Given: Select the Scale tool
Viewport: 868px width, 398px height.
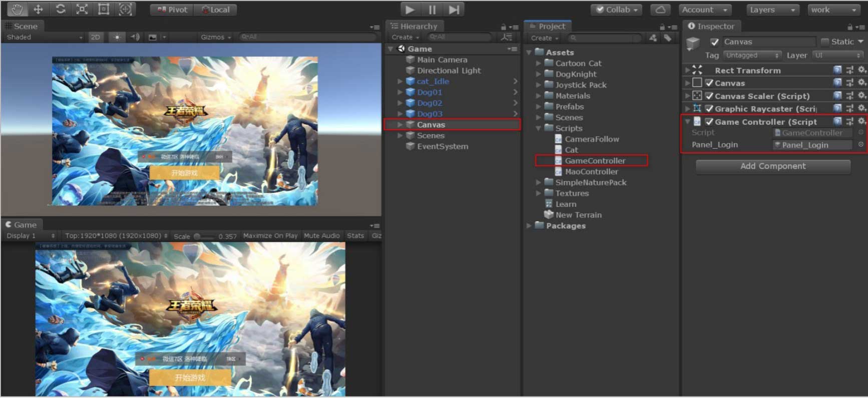Looking at the screenshot, I should coord(82,9).
